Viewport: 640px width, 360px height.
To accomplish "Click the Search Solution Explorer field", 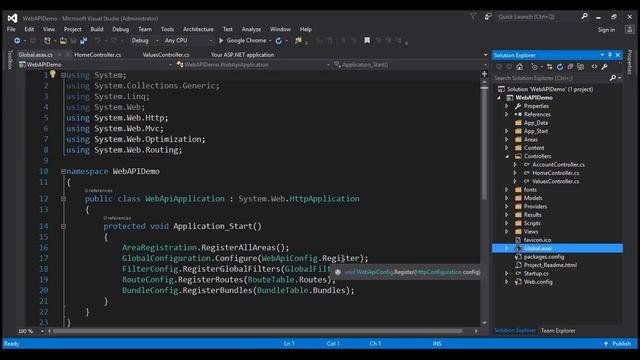I will [551, 78].
